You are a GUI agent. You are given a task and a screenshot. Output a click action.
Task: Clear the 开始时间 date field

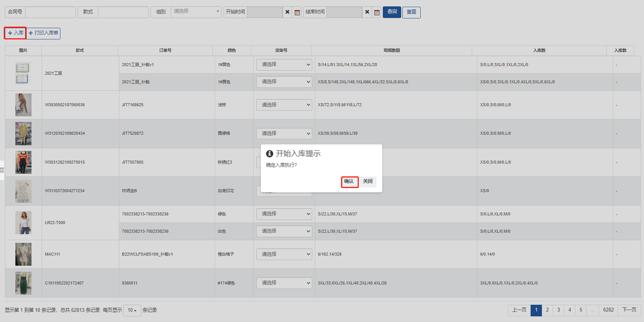coord(287,12)
